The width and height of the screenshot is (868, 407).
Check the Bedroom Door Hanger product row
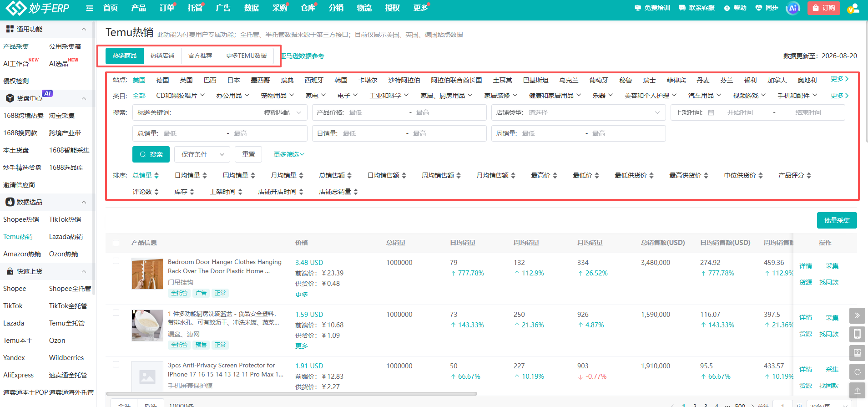click(x=116, y=261)
